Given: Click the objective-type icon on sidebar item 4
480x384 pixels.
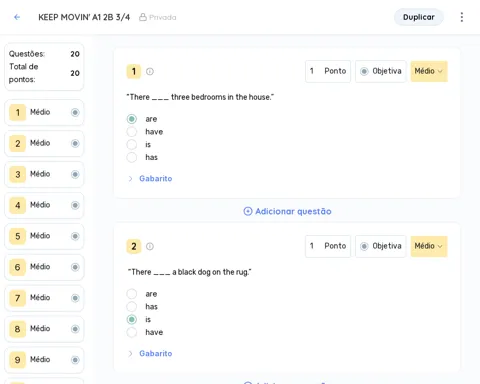Looking at the screenshot, I should (x=75, y=205).
